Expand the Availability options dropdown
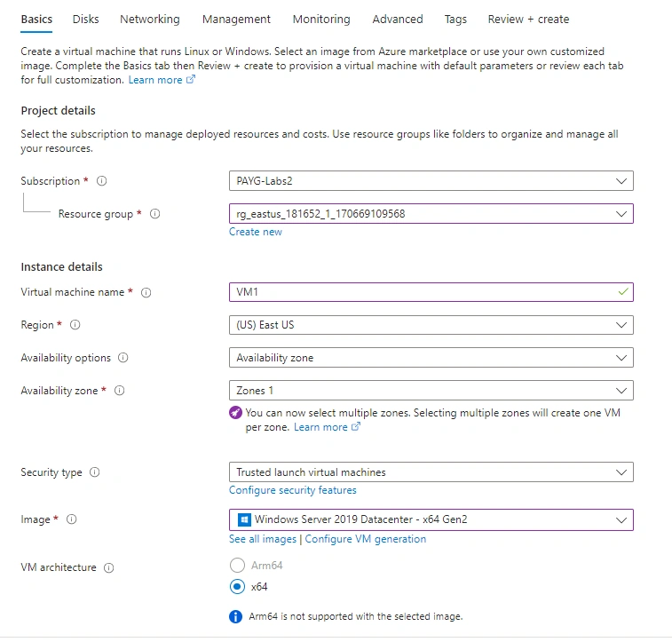 [x=431, y=358]
